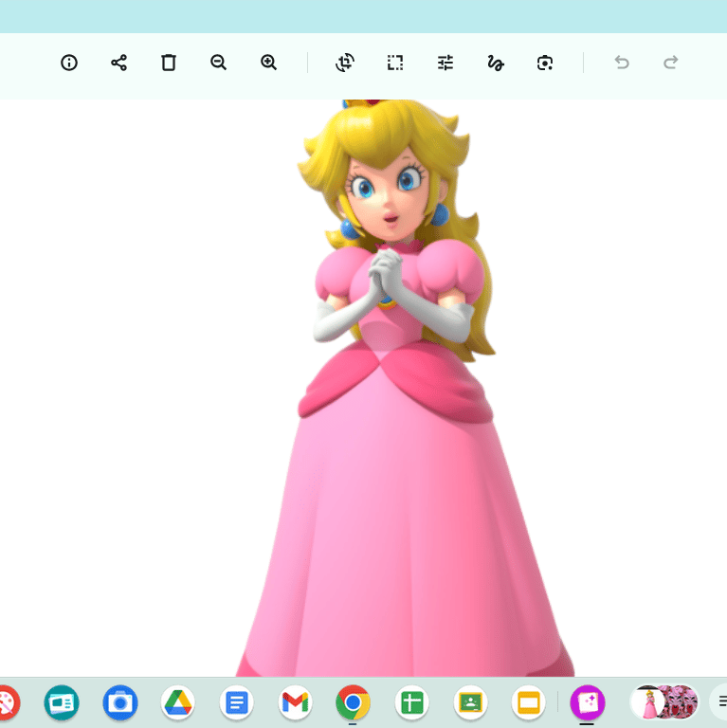This screenshot has height=728, width=727.
Task: Open the teal news-card app in shelf
Action: click(62, 703)
